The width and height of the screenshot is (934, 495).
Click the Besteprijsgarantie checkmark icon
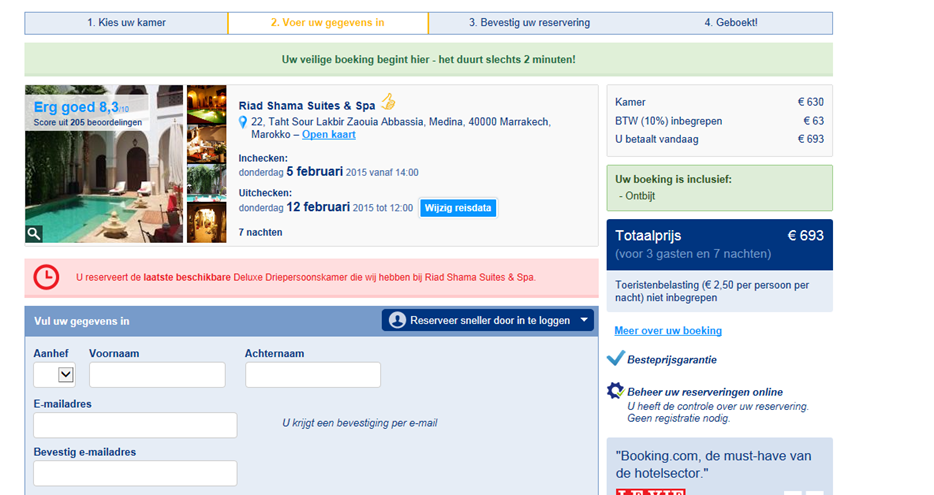point(615,358)
